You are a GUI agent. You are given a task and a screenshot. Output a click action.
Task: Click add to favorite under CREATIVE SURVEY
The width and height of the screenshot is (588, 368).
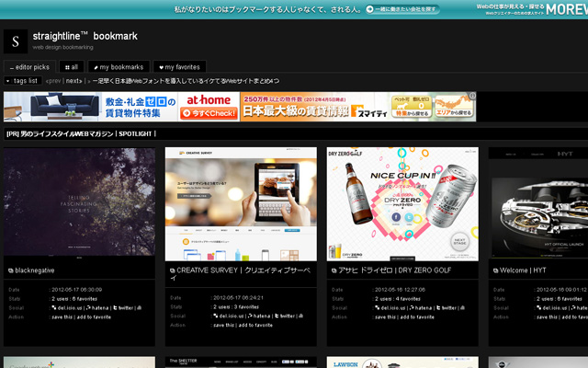pyautogui.click(x=255, y=326)
